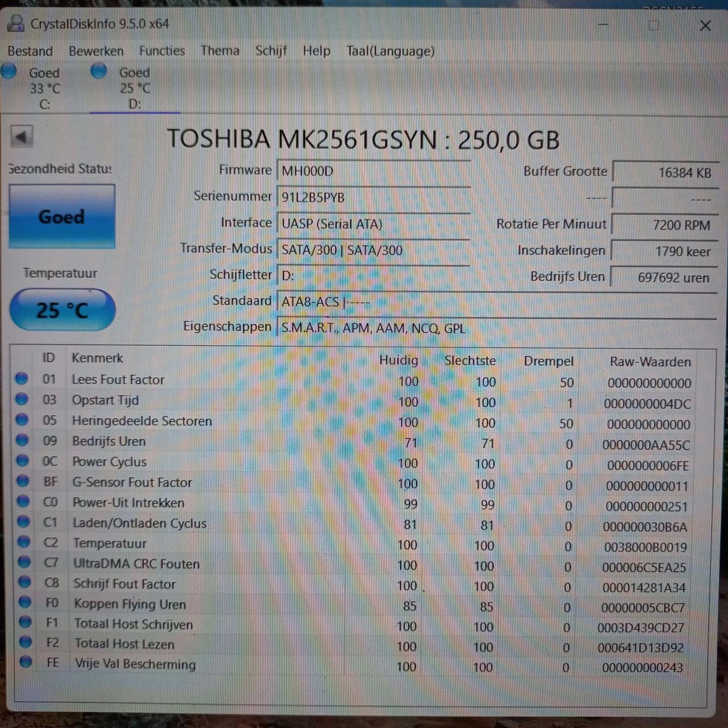
Task: Click the Buffer Grootte value 16384 KB
Action: click(664, 172)
